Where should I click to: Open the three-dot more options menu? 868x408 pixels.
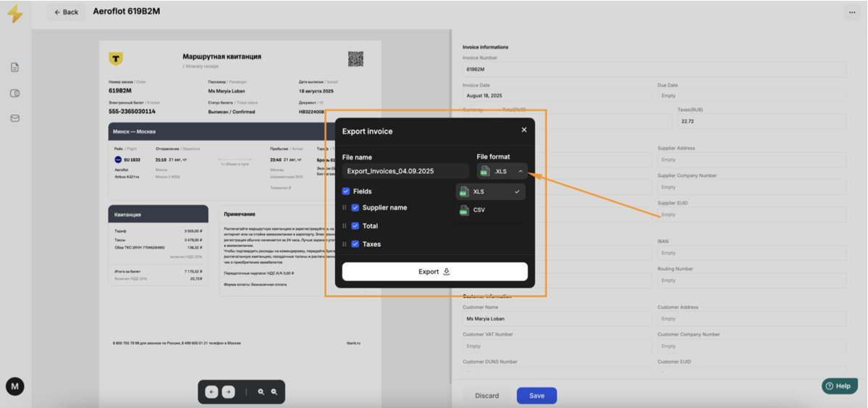pos(852,12)
